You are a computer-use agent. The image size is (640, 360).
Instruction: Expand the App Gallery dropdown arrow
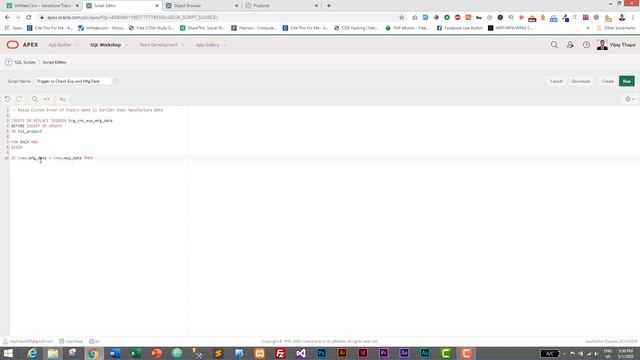(225, 45)
